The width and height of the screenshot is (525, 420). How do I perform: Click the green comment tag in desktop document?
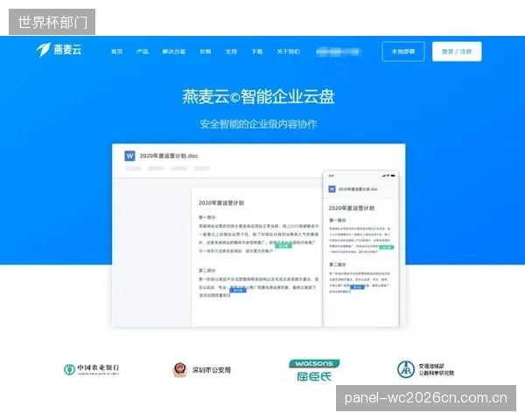point(283,246)
